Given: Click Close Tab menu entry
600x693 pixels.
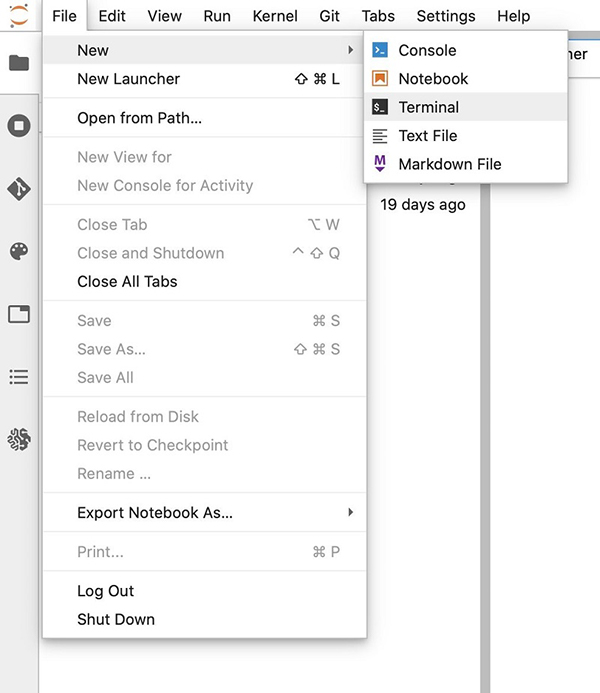Looking at the screenshot, I should 205,225.
